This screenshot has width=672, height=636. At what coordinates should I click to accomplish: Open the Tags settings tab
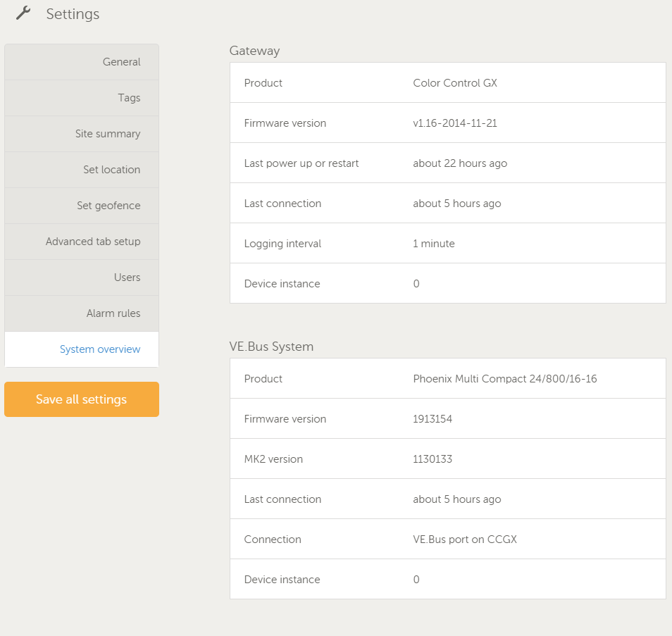click(82, 98)
